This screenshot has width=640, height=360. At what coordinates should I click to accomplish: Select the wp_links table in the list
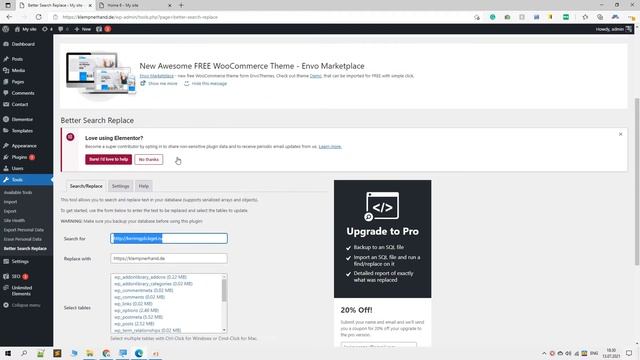133,304
